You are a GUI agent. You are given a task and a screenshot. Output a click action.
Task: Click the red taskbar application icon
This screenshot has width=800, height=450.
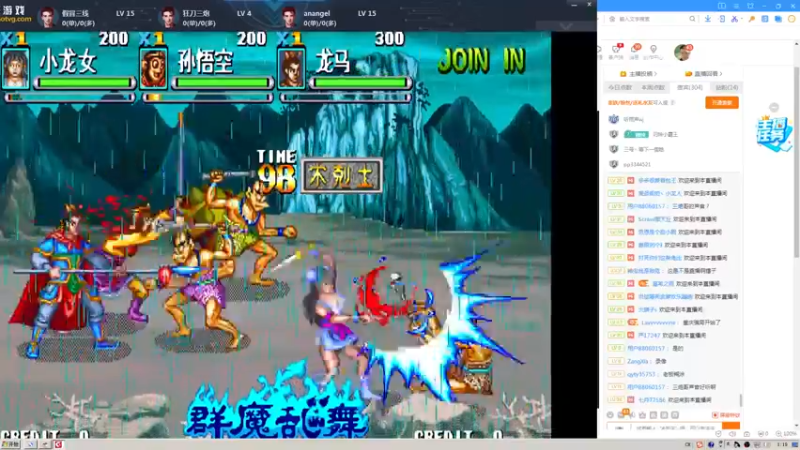pos(58,445)
